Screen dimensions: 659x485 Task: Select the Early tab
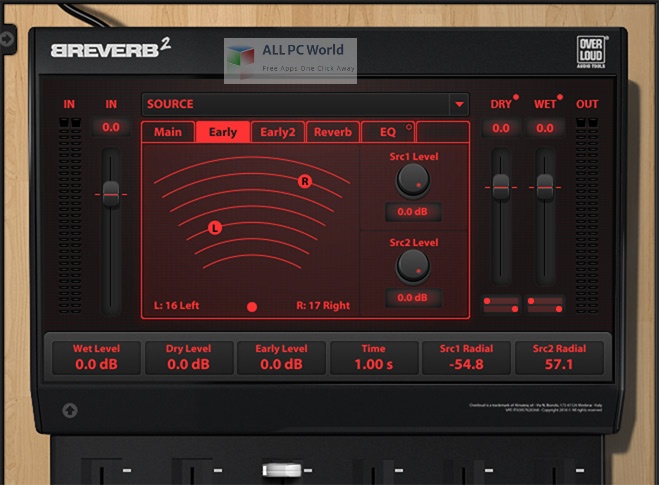223,132
